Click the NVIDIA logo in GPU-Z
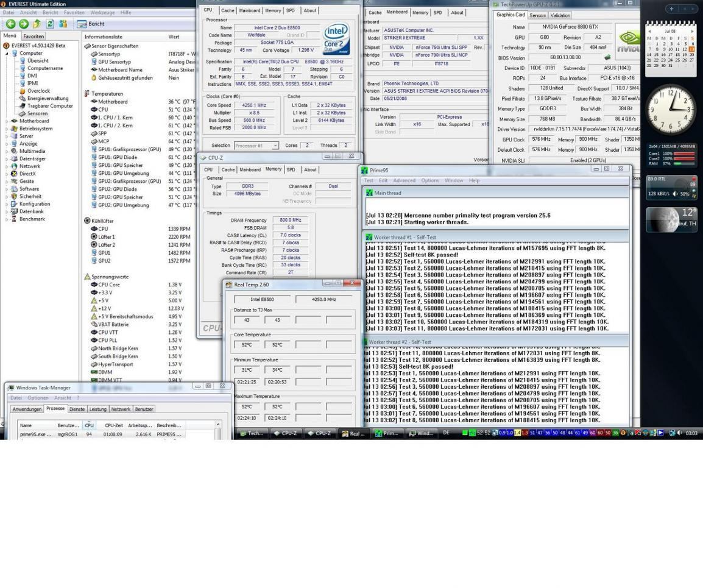This screenshot has width=703, height=588. click(627, 41)
